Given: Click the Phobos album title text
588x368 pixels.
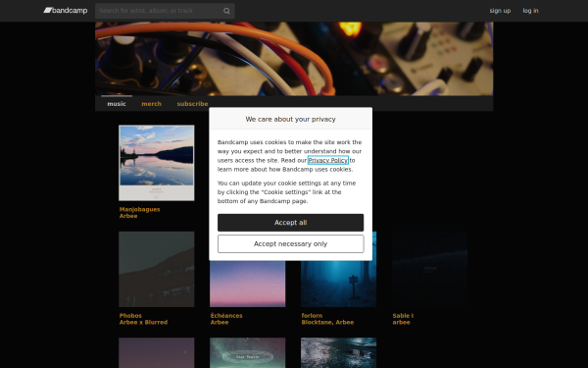Looking at the screenshot, I should 130,316.
